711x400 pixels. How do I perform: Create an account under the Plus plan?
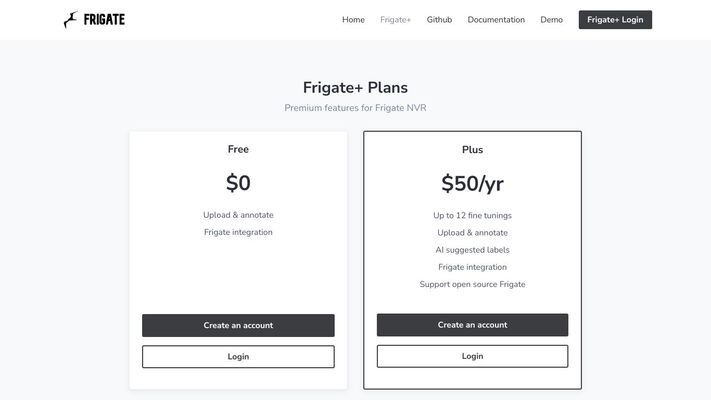(x=472, y=325)
